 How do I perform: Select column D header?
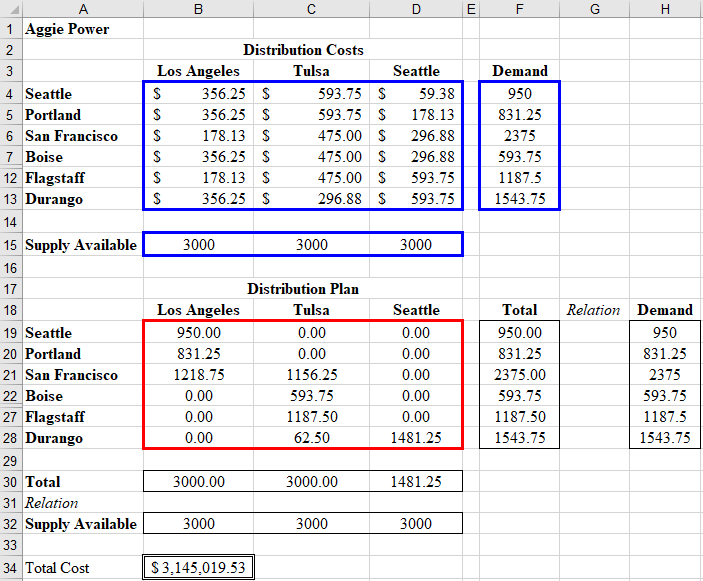416,9
